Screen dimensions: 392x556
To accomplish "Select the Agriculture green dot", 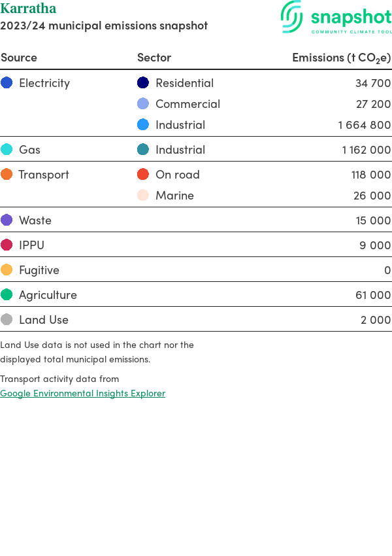I will coord(7,295).
